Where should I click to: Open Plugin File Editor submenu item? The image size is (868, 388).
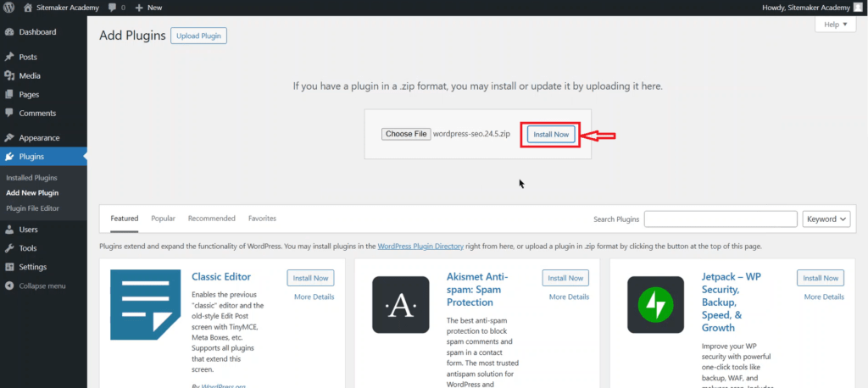tap(33, 208)
